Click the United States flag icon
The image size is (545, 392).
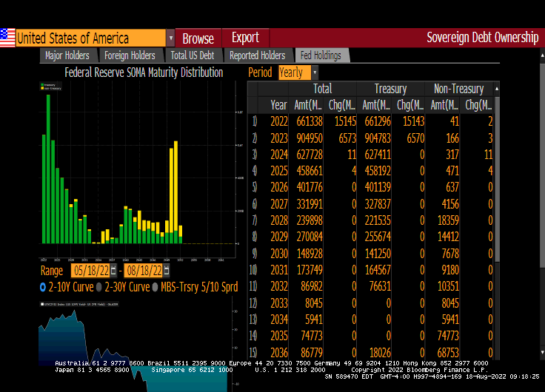coord(7,38)
